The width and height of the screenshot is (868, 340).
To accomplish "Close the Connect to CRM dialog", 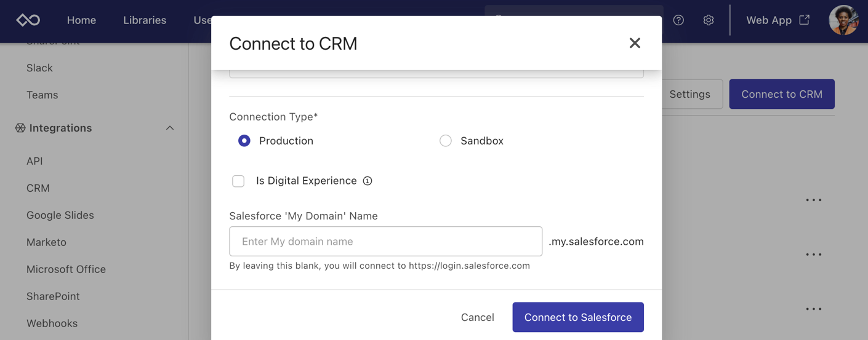I will point(635,43).
